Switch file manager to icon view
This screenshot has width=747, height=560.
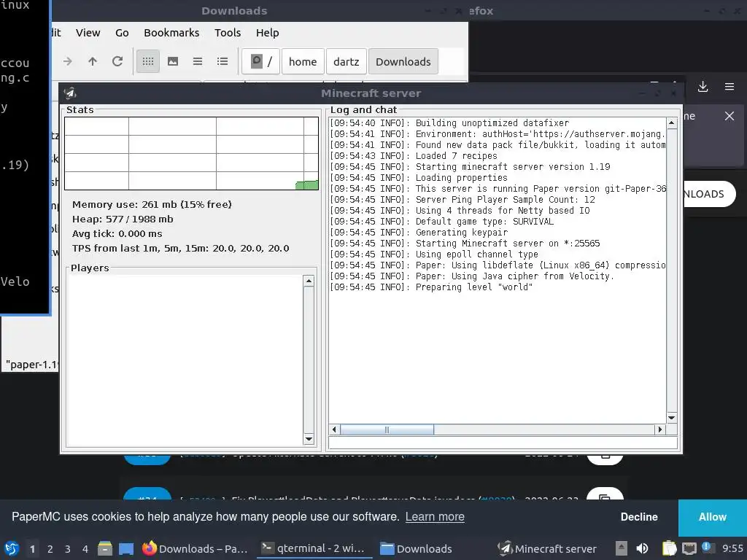[147, 61]
